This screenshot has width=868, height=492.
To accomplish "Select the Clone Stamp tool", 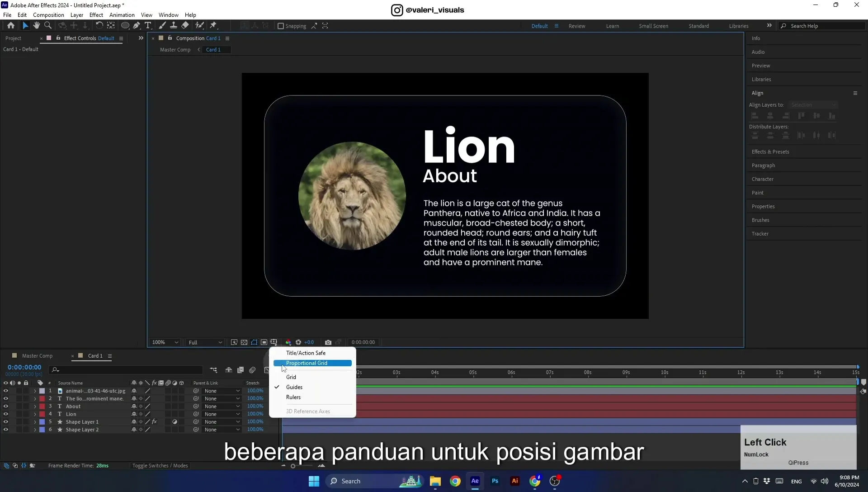I will 173,26.
